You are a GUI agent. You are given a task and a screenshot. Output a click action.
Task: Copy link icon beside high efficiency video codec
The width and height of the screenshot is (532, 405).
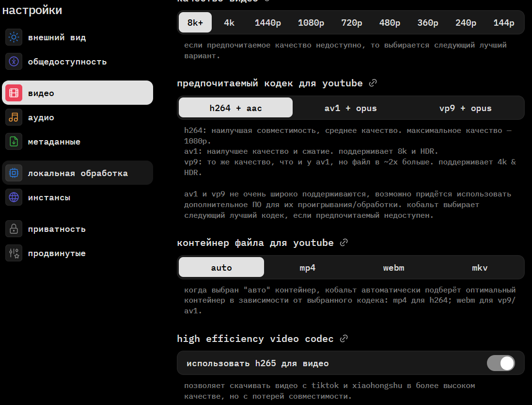click(344, 339)
